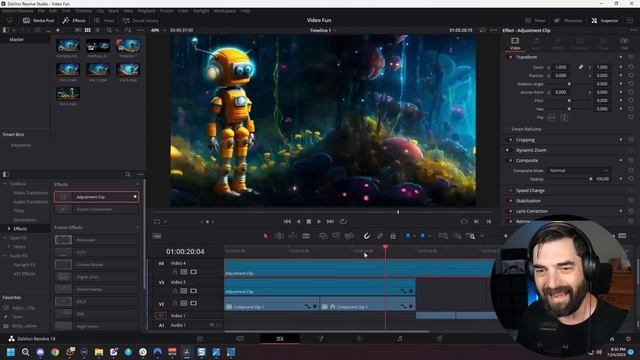Viewport: 640px width, 360px height.
Task: Open the Workspace menu in menu bar
Action: (x=224, y=11)
